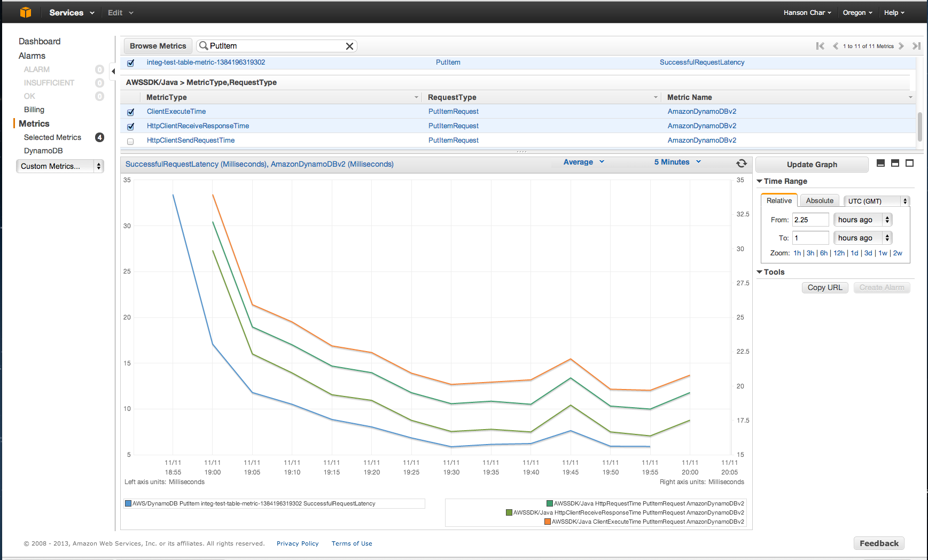Open the UTC (GMT) timezone selector

(876, 201)
